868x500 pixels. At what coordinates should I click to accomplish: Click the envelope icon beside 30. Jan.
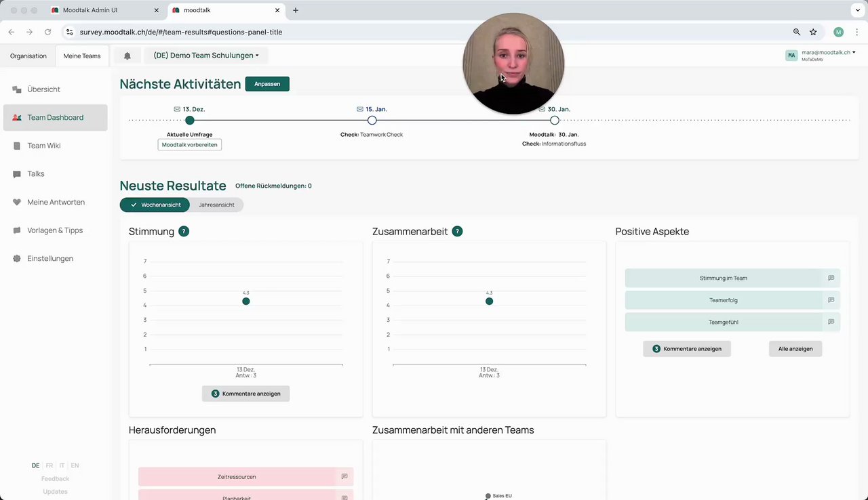point(542,109)
